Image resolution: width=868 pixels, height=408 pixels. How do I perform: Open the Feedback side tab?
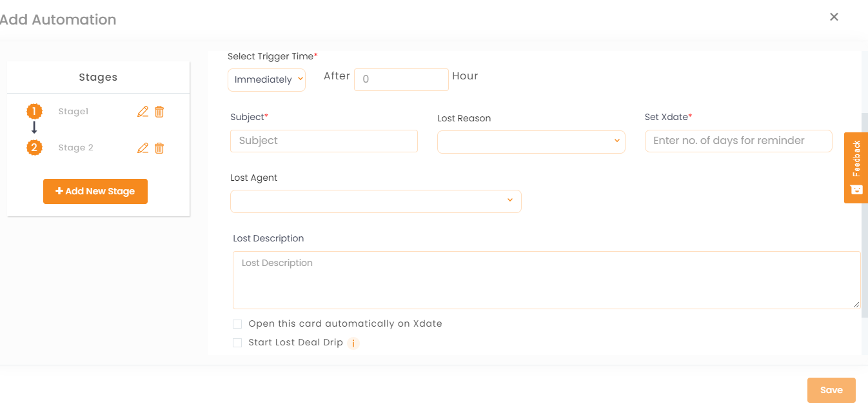coord(856,168)
